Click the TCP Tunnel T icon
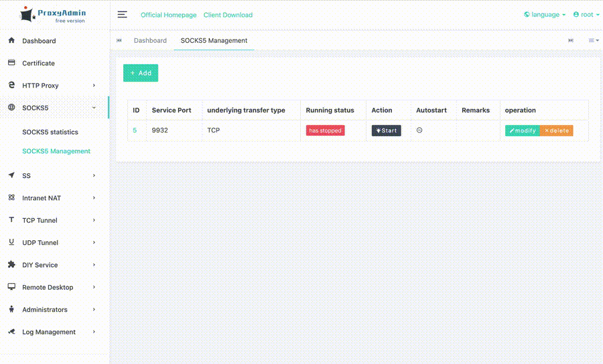The height and width of the screenshot is (364, 603). tap(11, 219)
